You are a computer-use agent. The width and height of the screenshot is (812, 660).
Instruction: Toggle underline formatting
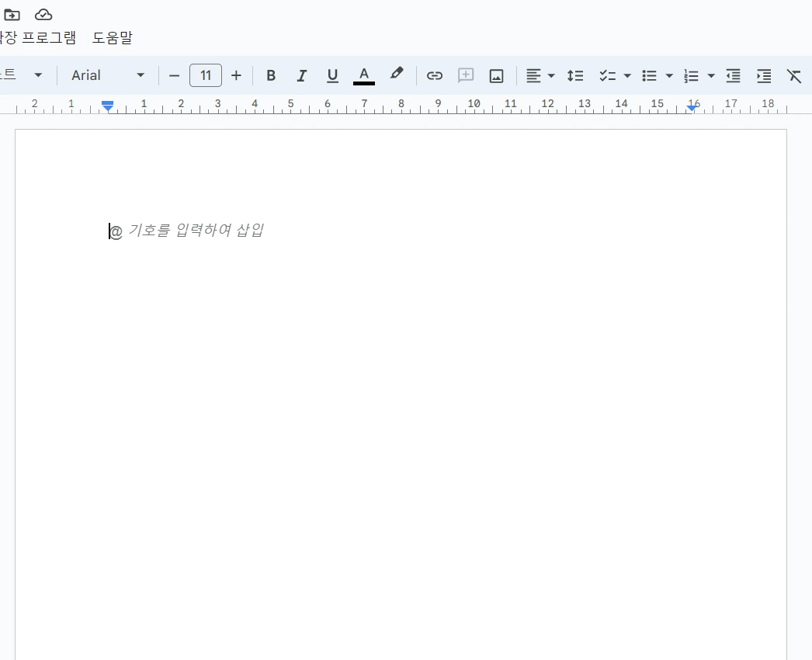(332, 75)
